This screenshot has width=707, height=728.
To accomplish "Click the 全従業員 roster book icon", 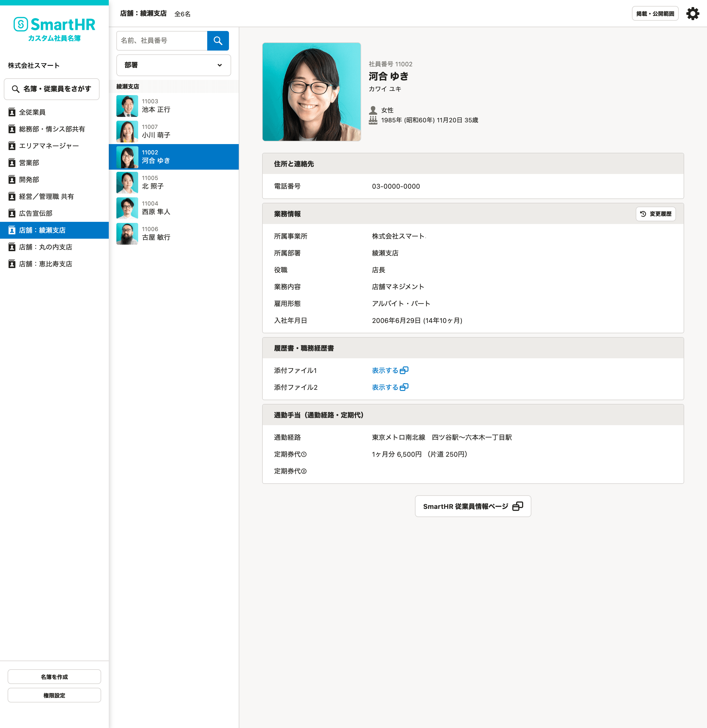I will coord(12,112).
